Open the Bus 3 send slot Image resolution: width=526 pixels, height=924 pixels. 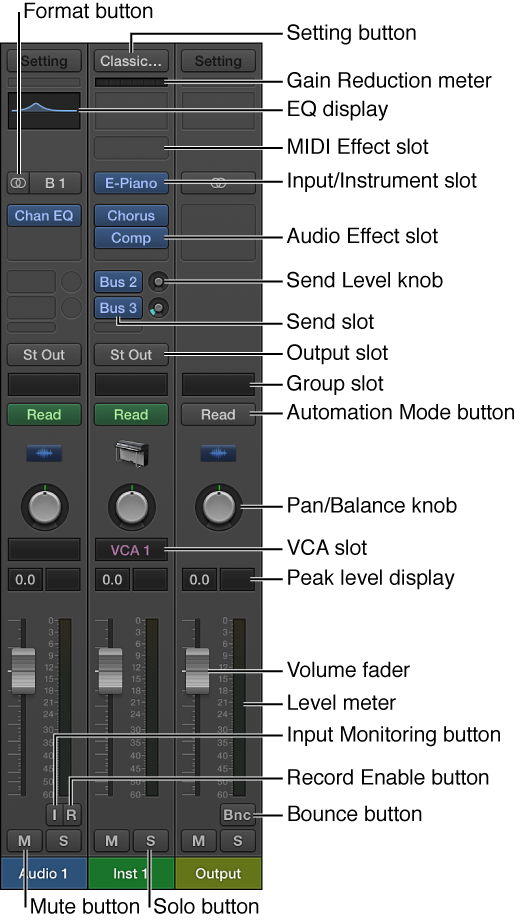(x=118, y=308)
